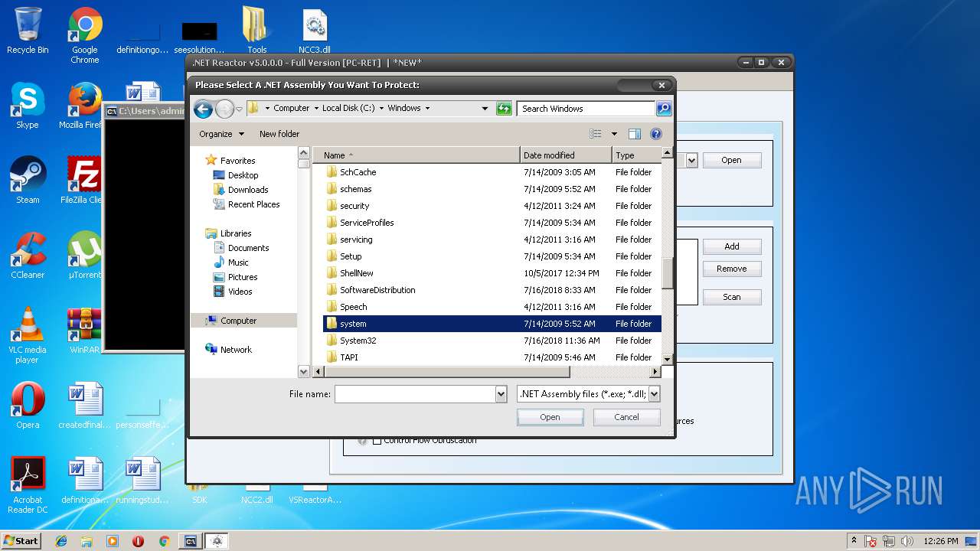
Task: Sort by the Name column header
Action: [416, 155]
